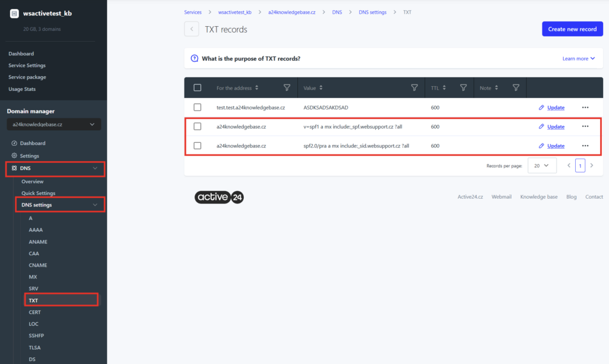Screen dimensions: 609x364
Task: Sort by the For the address column
Action: (257, 88)
